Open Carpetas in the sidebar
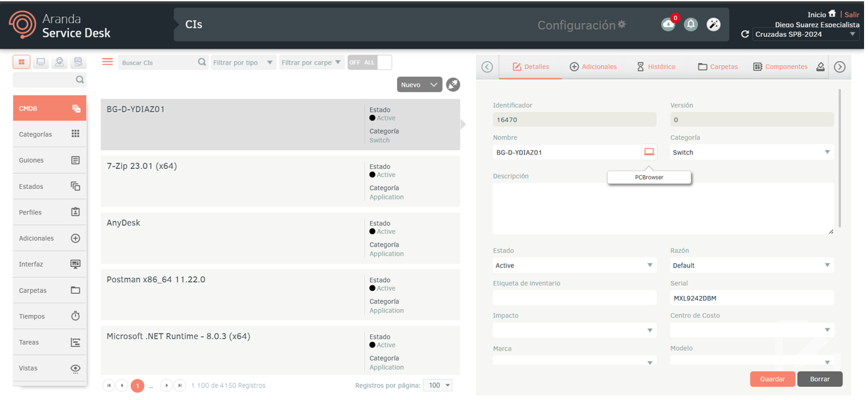 49,290
